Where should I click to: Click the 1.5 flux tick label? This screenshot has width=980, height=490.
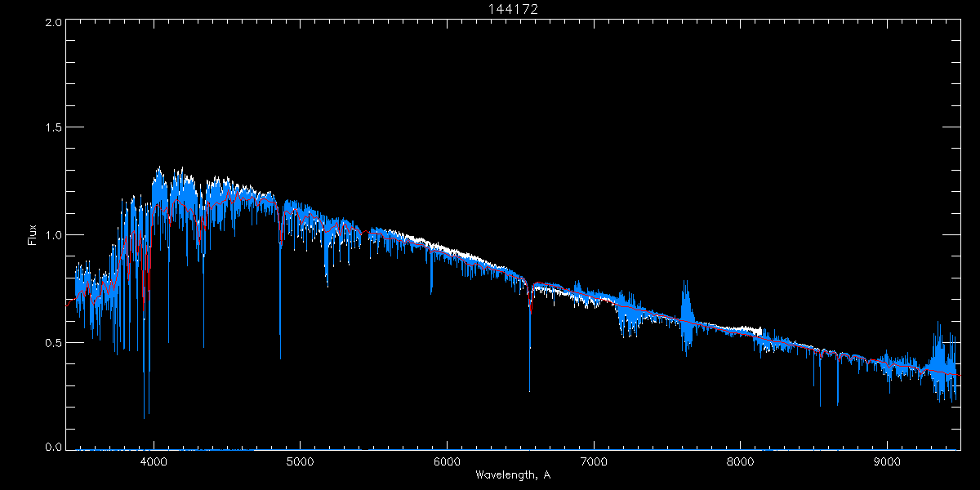(53, 128)
